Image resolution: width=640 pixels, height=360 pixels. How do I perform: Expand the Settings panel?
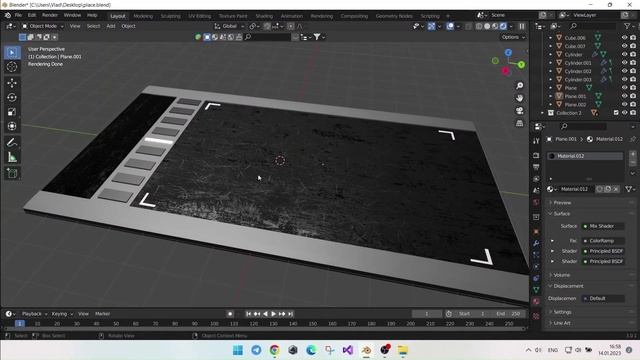coord(562,312)
